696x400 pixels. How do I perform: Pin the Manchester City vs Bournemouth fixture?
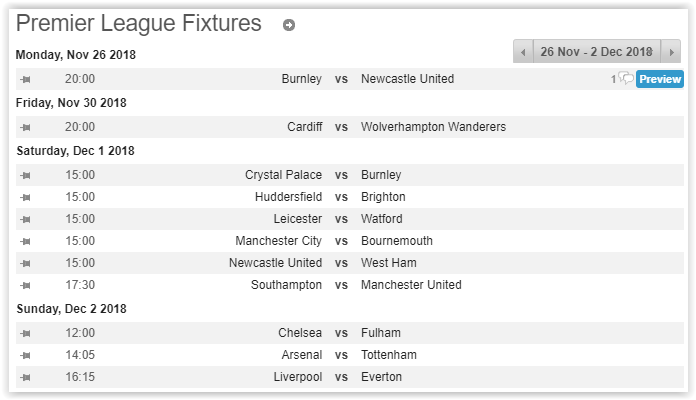click(x=26, y=241)
